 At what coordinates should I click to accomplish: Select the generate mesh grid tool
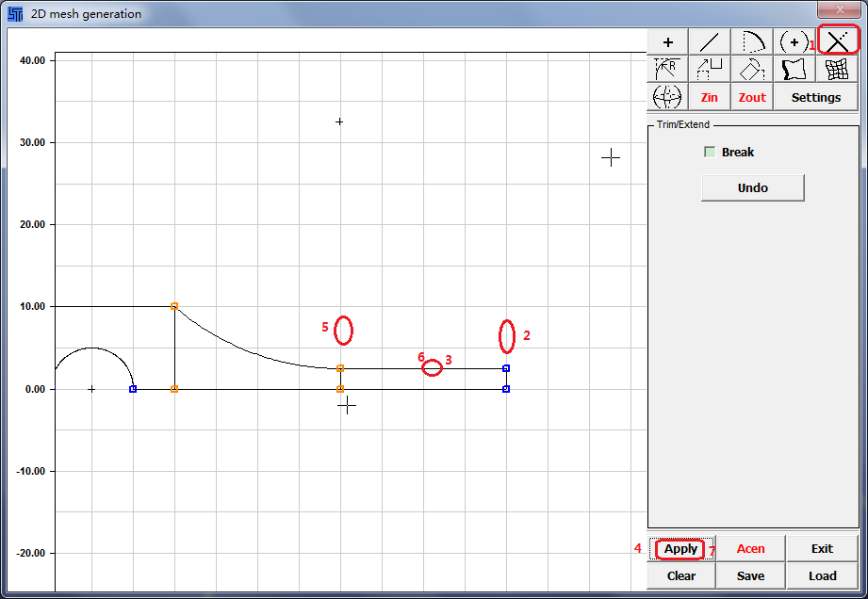pos(838,69)
